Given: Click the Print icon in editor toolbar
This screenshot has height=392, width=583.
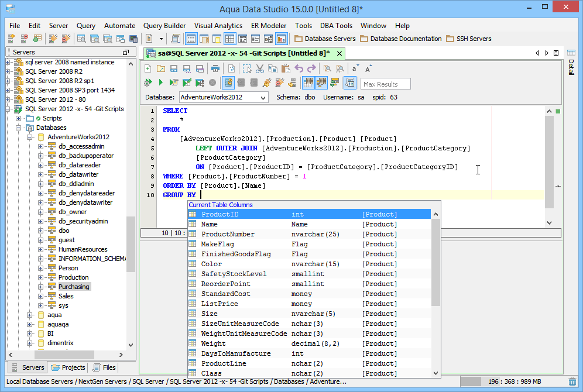Looking at the screenshot, I should pos(216,68).
